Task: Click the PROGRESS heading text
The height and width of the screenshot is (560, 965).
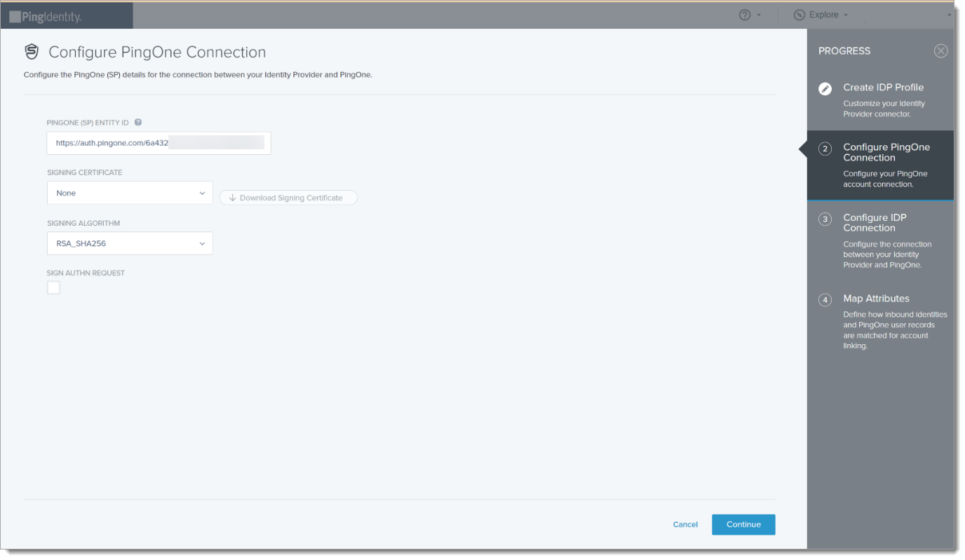Action: coord(844,51)
